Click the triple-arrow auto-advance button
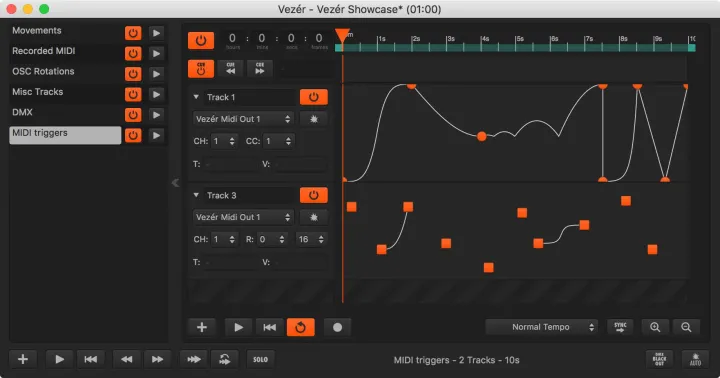The image size is (720, 378). click(193, 359)
